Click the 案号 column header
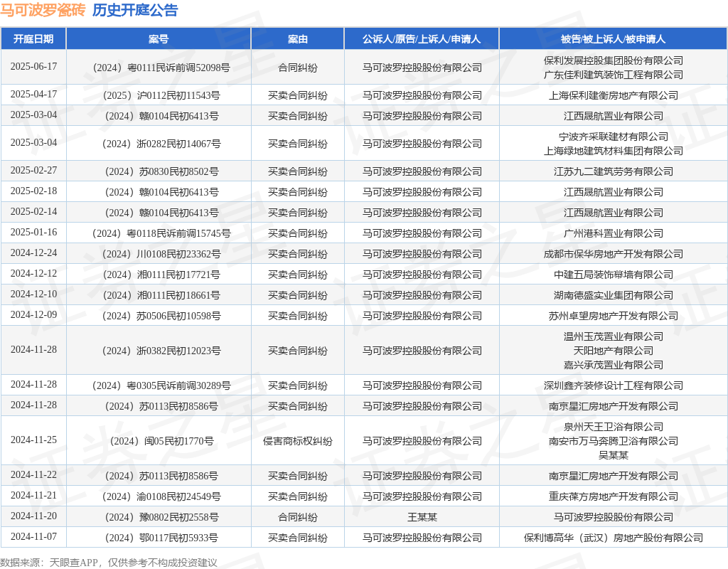728x569 pixels. (x=159, y=39)
